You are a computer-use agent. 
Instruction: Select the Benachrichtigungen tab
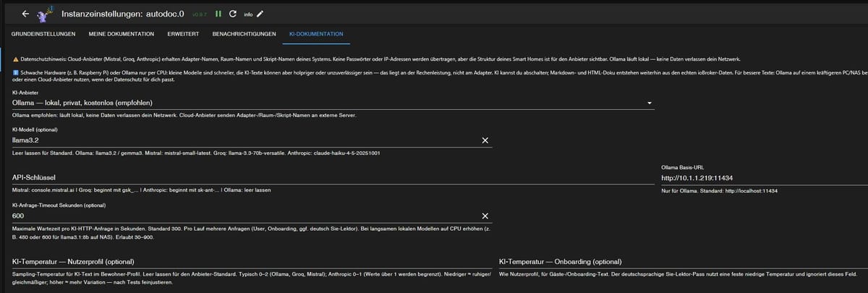coord(244,34)
